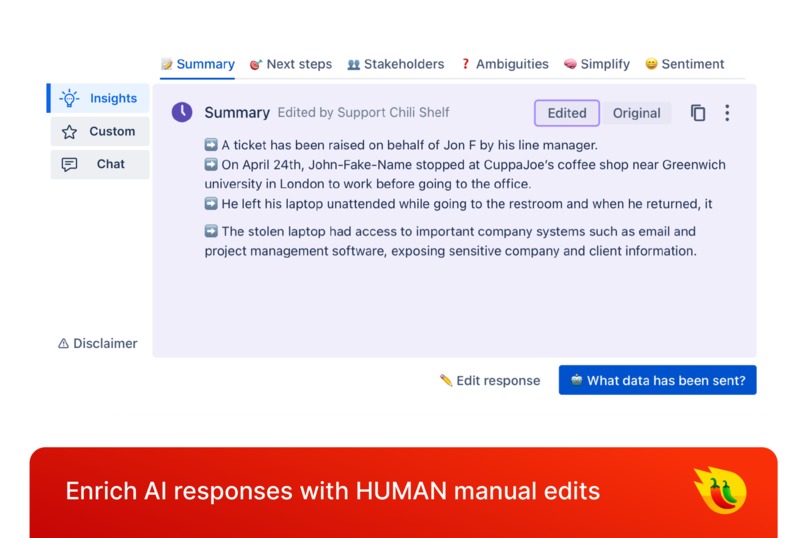The width and height of the screenshot is (806, 538).
Task: Click the arrow bullet before 'On April 24th'
Action: pyautogui.click(x=211, y=164)
